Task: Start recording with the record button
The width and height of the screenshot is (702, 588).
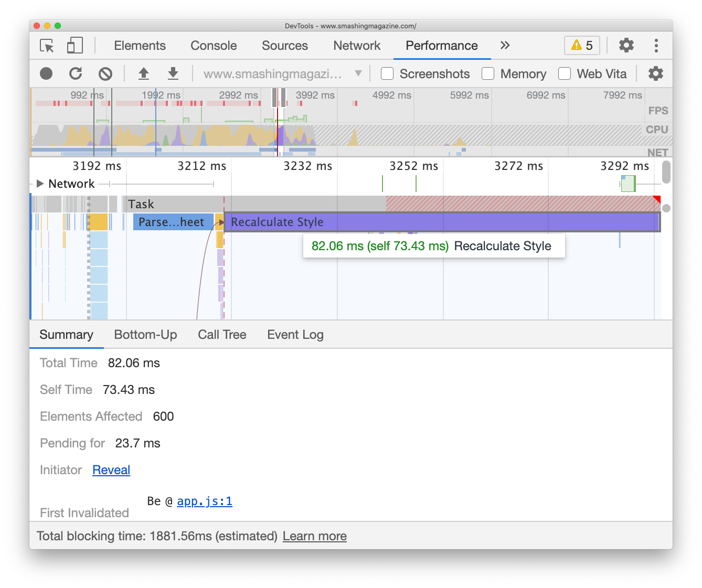Action: pyautogui.click(x=46, y=74)
